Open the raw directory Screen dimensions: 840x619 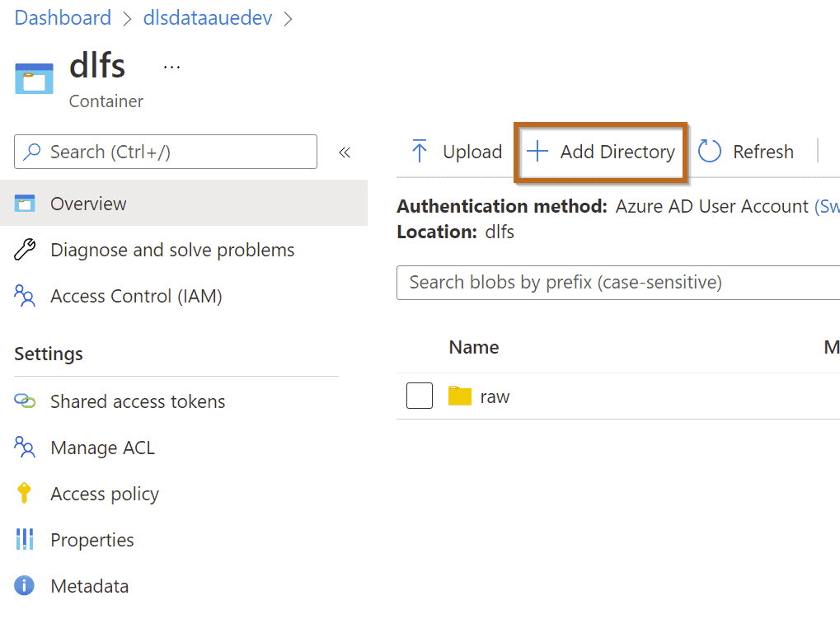(495, 397)
